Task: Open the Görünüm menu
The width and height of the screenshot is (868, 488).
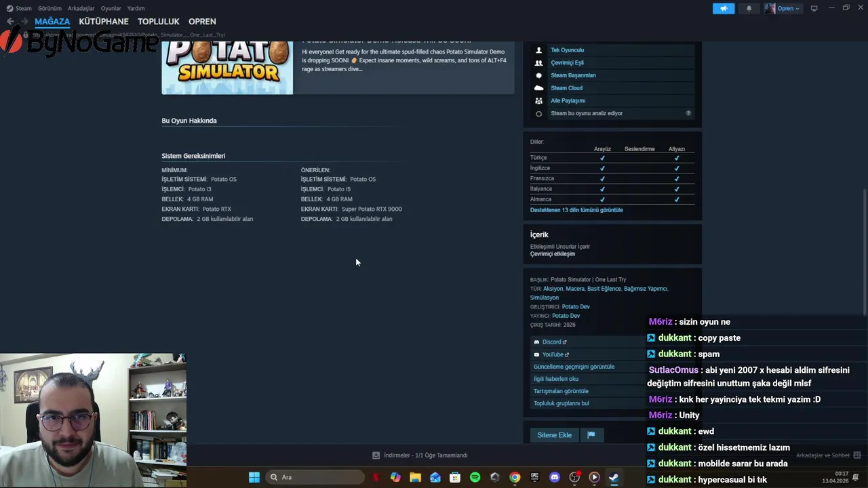Action: pos(50,8)
